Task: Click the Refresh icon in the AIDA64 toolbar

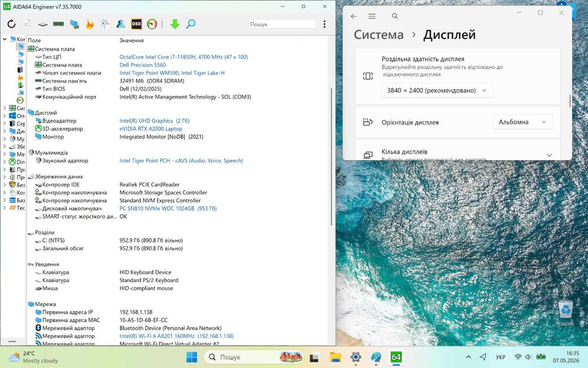Action: point(11,24)
